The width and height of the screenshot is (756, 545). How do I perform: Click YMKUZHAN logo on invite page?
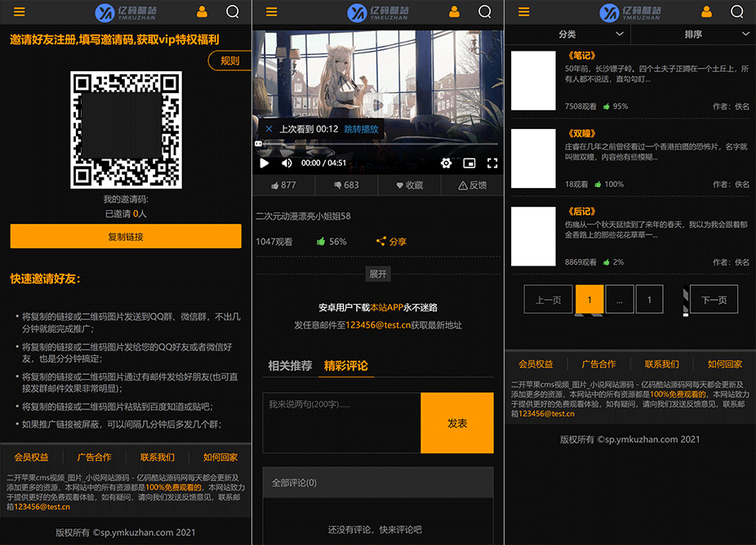pyautogui.click(x=126, y=12)
